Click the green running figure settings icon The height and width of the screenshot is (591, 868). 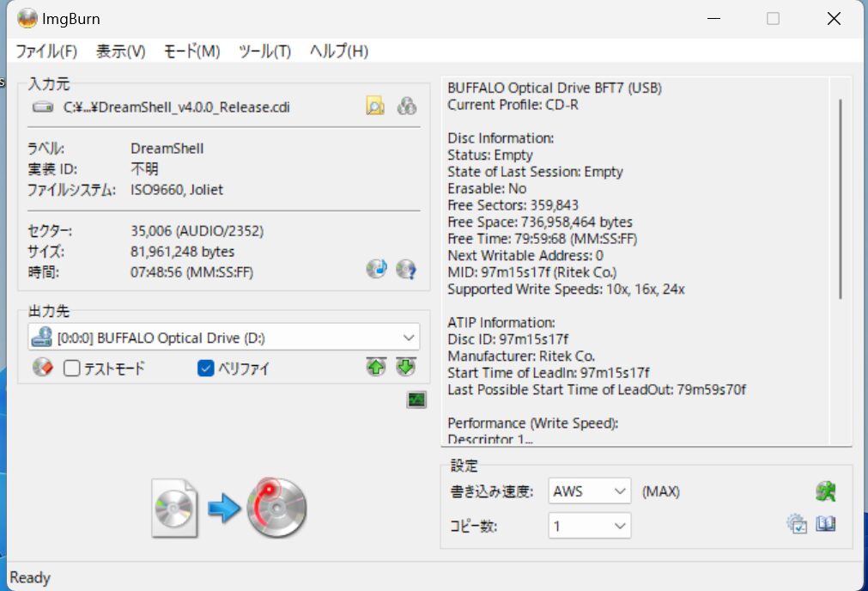[825, 491]
